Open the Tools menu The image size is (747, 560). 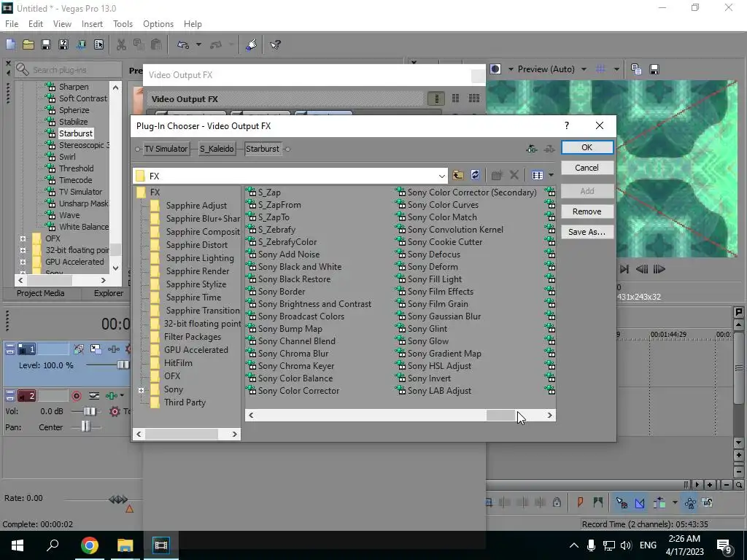coord(123,24)
